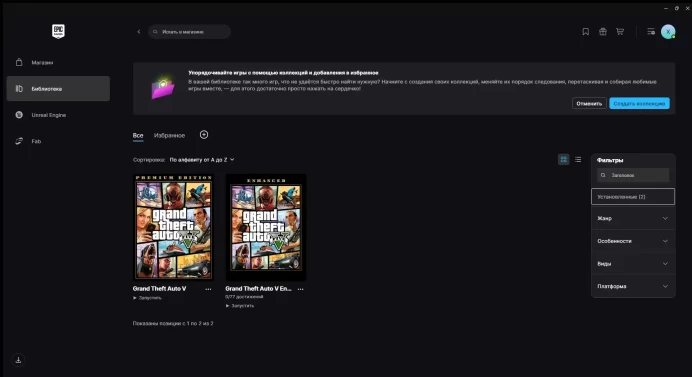Open more options for GTA V Enhanced

coord(301,289)
